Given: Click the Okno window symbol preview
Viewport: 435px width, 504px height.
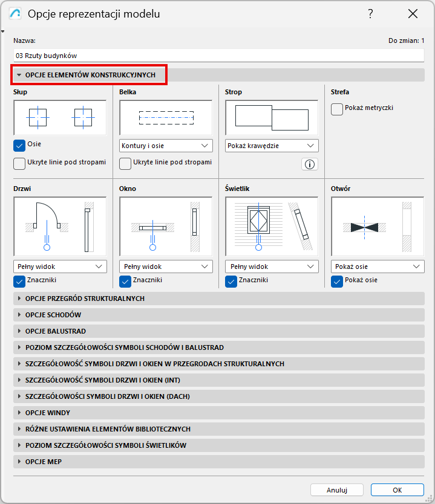Looking at the screenshot, I should pos(166,227).
